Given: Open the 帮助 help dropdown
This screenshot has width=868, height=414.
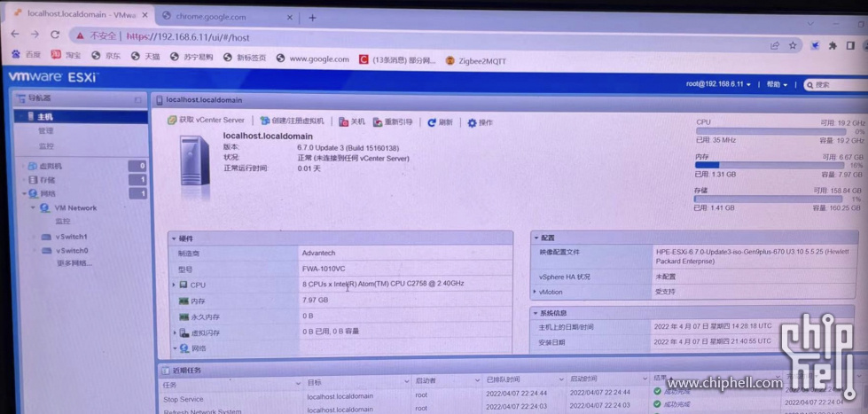Looking at the screenshot, I should 777,85.
